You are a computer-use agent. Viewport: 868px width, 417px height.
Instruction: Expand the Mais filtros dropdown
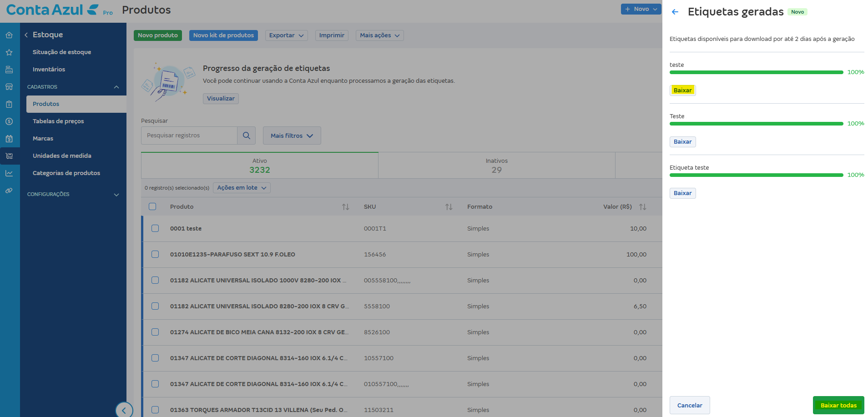(292, 136)
